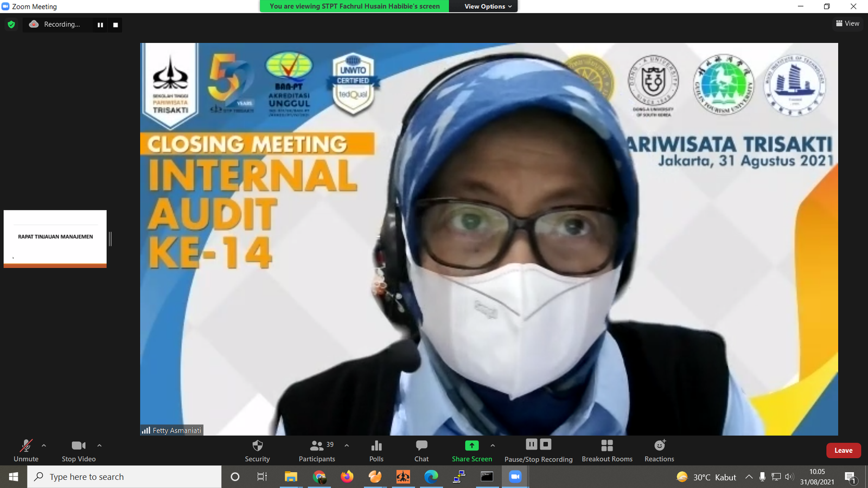
Task: Open the View layout menu
Action: tap(847, 23)
